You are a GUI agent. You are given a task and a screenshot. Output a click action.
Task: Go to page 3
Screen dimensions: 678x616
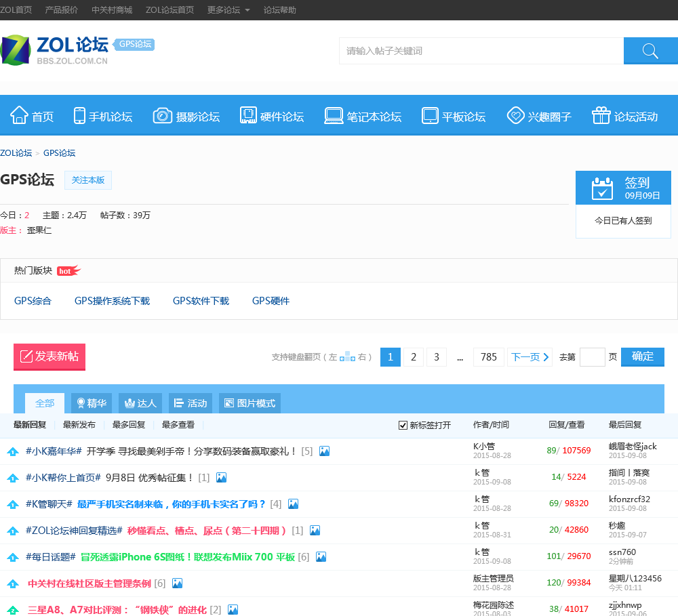[437, 357]
